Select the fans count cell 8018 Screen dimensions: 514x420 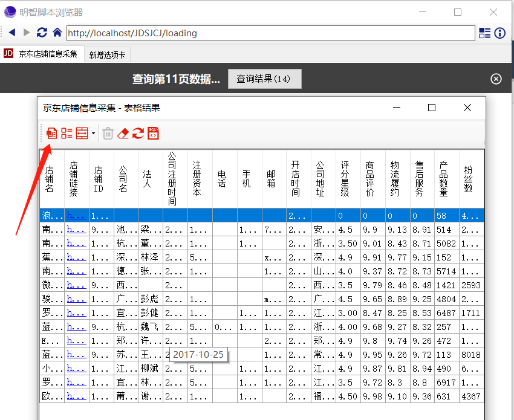pyautogui.click(x=472, y=355)
